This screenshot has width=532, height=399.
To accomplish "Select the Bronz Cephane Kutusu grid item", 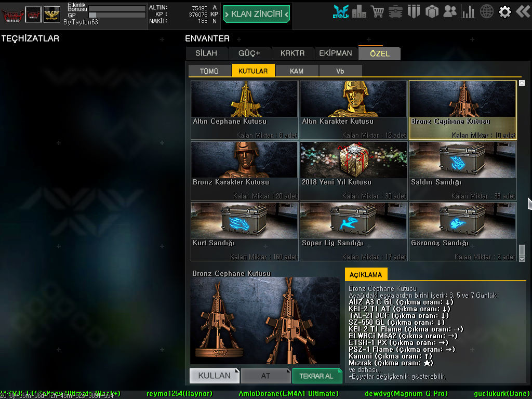I will click(x=463, y=110).
